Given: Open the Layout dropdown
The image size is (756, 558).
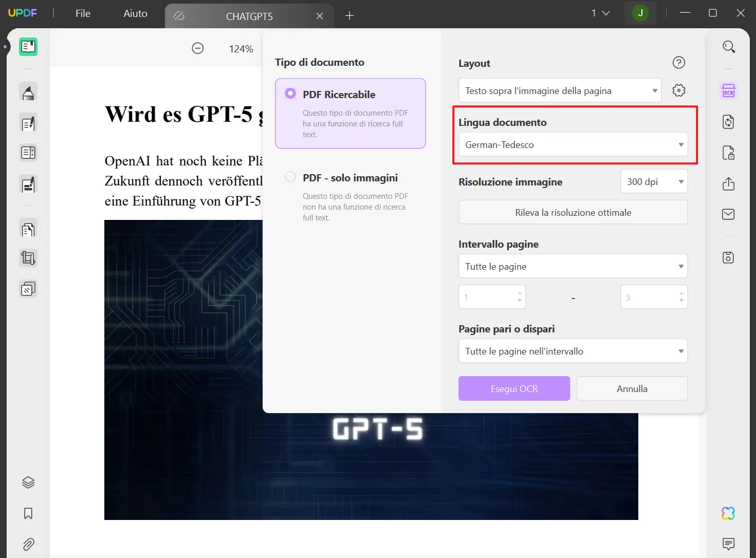Looking at the screenshot, I should [560, 91].
